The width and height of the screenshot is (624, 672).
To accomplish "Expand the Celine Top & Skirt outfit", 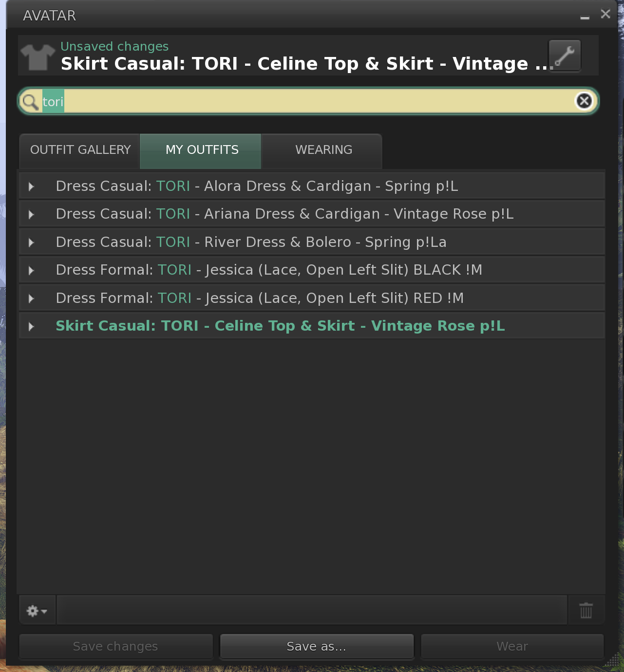I will [x=31, y=326].
